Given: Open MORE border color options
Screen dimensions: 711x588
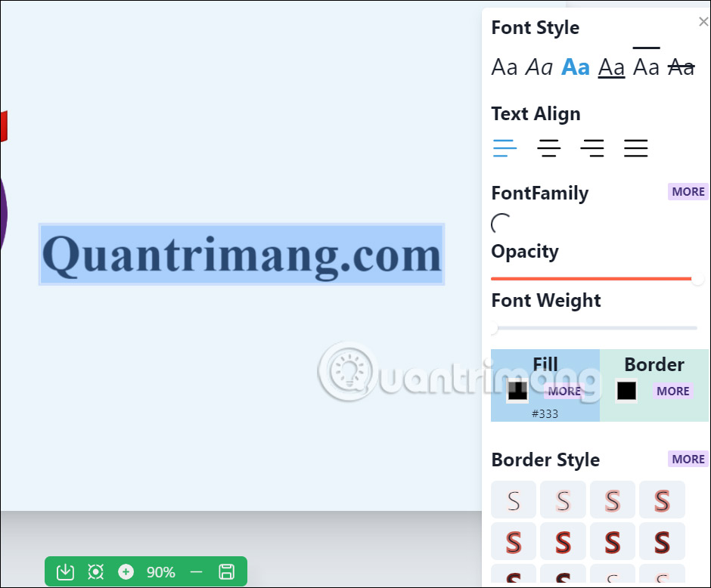Looking at the screenshot, I should pos(673,391).
